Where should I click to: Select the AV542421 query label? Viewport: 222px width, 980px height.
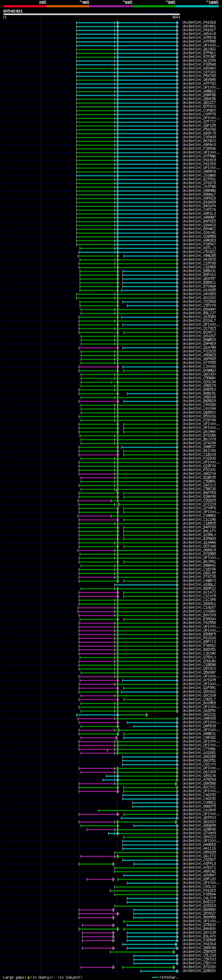[13, 11]
